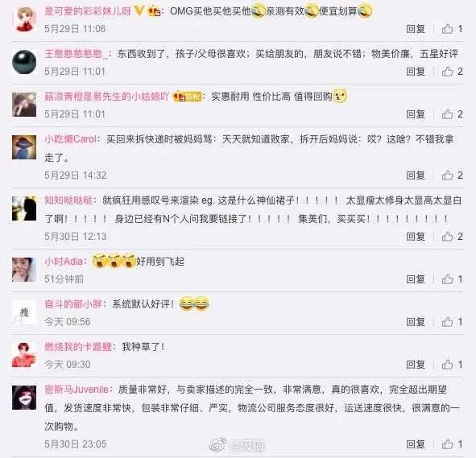
Task: Click thumbs-up on 密斯马Juvenile's comment
Action: 447,444
